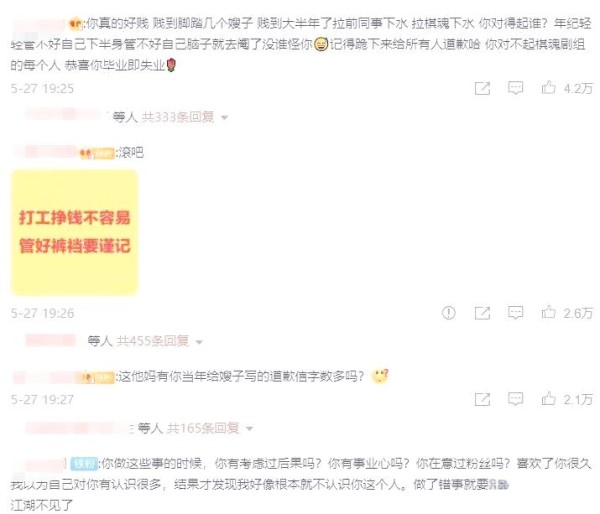
Task: Expand the 共333条回复 dropdown arrow
Action: [x=225, y=118]
